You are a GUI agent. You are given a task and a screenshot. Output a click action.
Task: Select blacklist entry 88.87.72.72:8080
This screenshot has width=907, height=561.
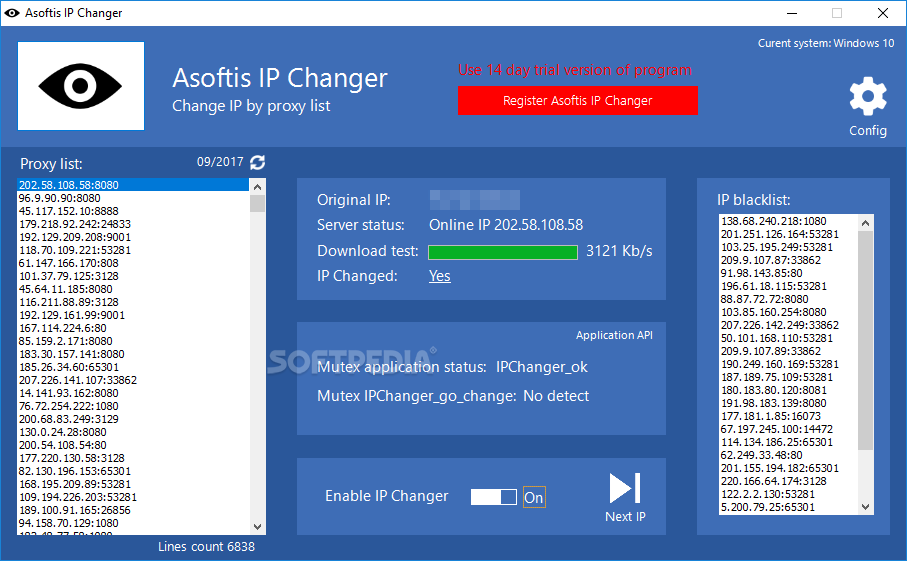[788, 299]
